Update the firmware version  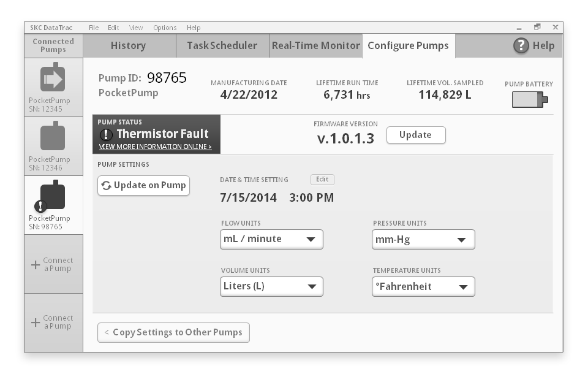(416, 135)
